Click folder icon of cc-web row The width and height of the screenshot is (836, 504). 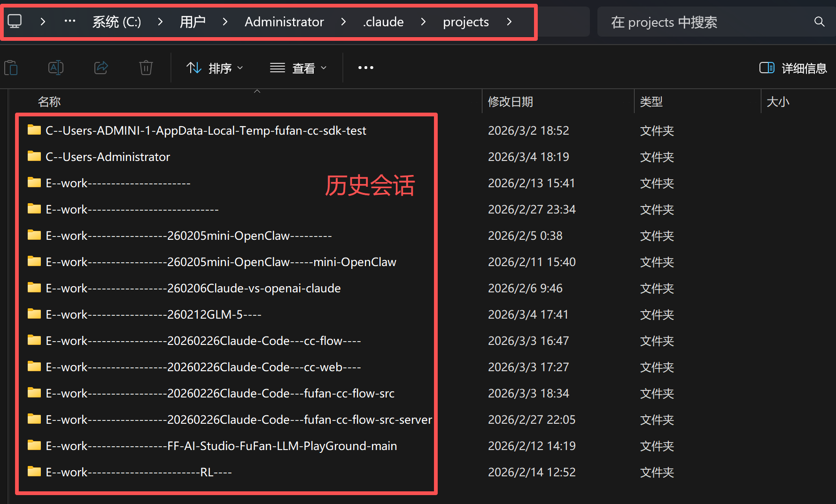[34, 366]
